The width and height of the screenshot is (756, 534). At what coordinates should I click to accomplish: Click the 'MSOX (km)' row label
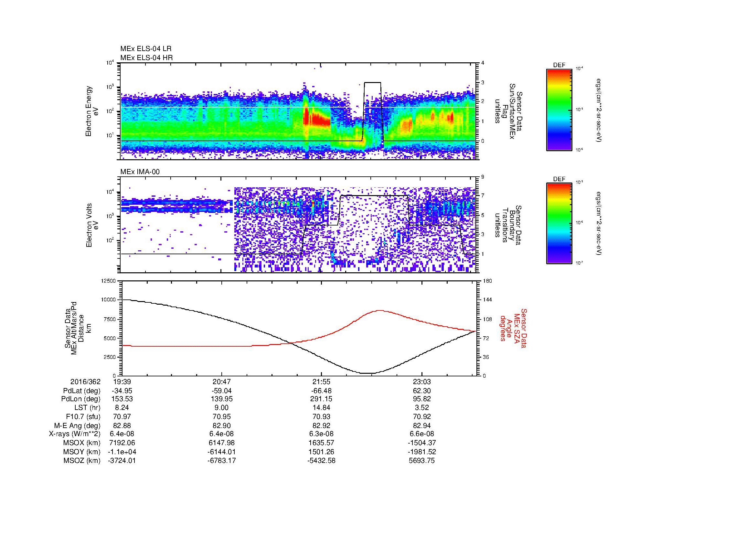[82, 443]
